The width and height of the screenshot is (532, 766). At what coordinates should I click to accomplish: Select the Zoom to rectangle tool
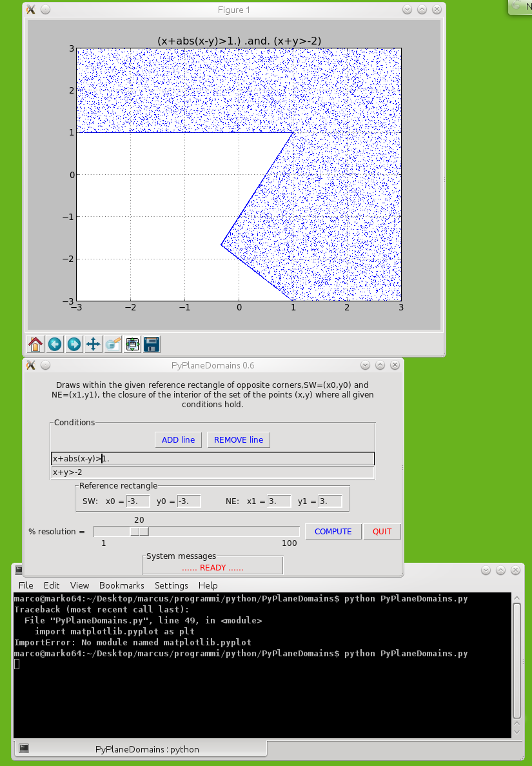coord(113,345)
